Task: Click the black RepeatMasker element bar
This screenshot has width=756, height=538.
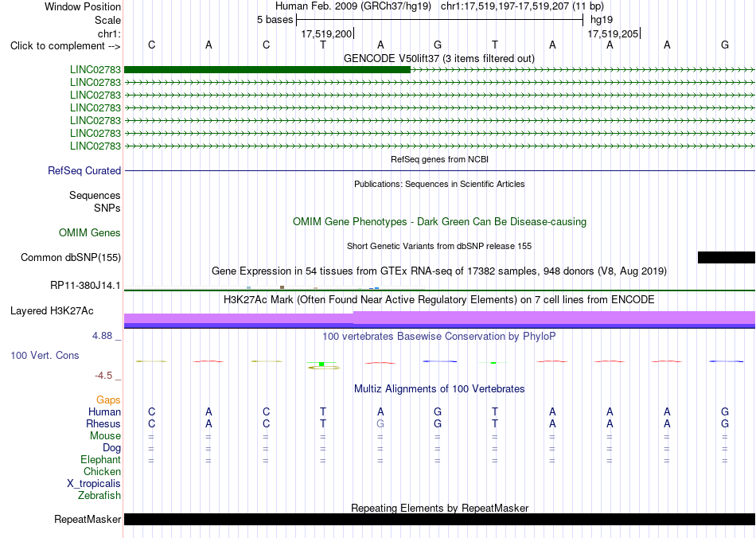Action: (x=440, y=519)
